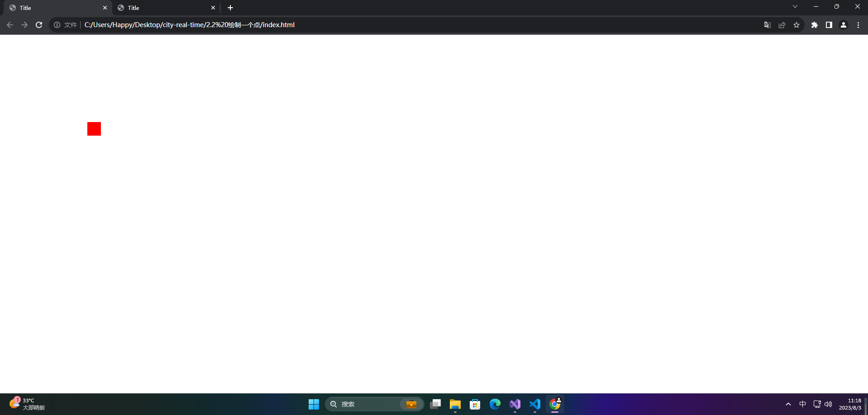Open Task View on the taskbar

pos(435,404)
